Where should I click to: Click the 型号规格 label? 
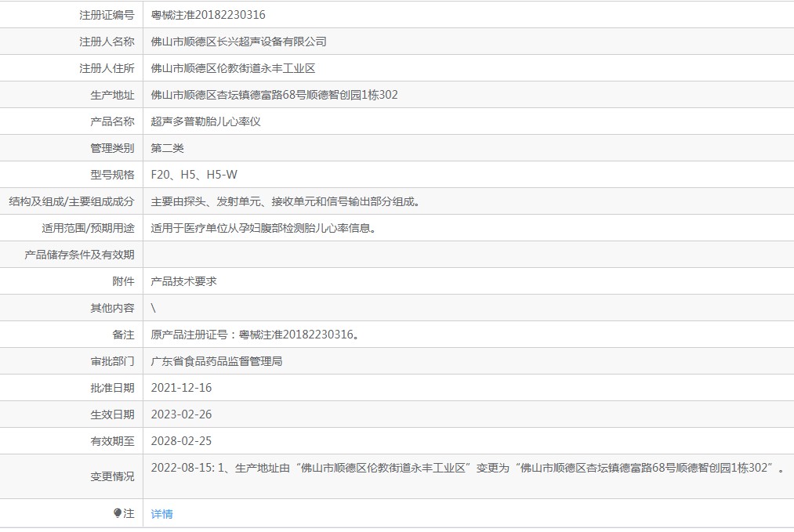[112, 175]
